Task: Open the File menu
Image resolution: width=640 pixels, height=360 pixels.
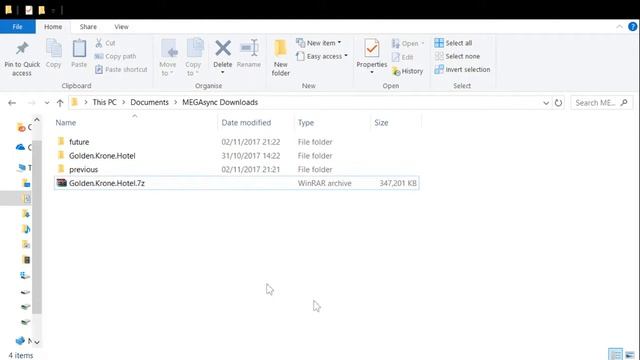Action: (x=18, y=27)
